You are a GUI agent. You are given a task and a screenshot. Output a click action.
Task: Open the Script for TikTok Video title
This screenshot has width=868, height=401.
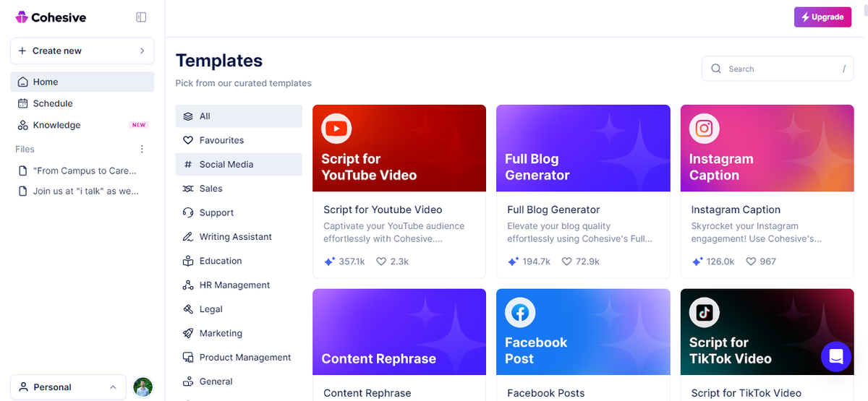746,393
